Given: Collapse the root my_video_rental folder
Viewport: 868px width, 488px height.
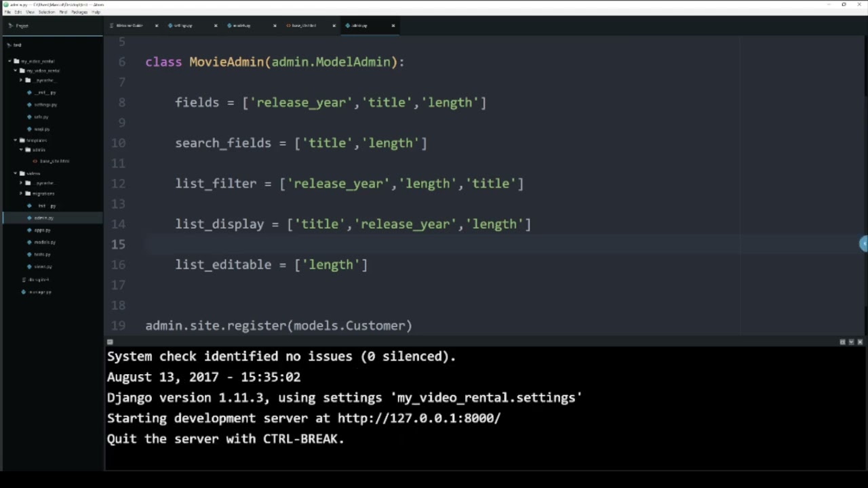Looking at the screenshot, I should point(9,61).
